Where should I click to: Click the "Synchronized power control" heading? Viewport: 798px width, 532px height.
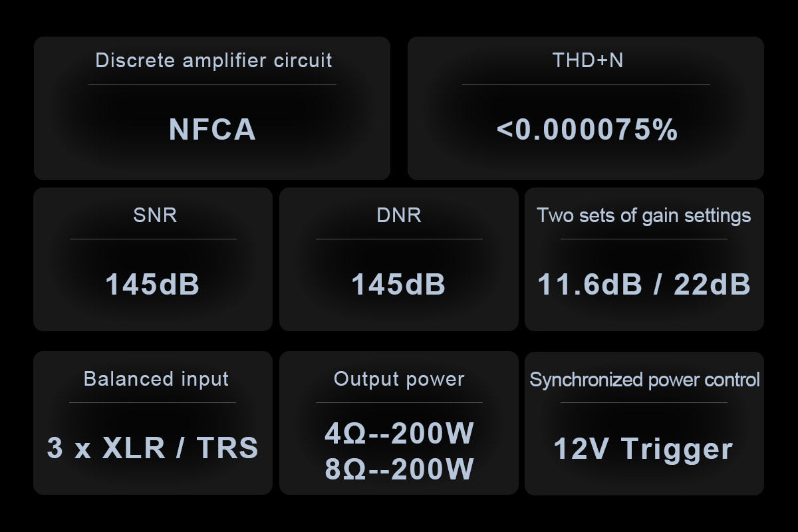click(644, 380)
